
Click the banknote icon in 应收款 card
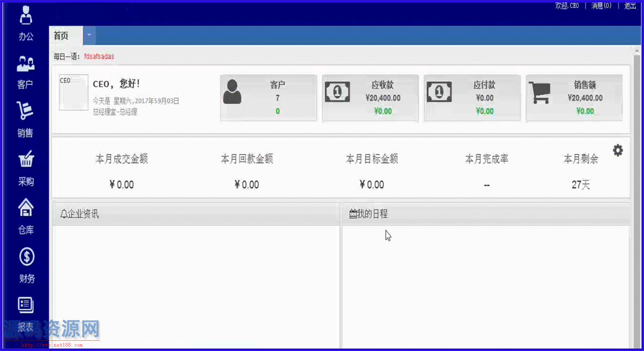tap(338, 92)
